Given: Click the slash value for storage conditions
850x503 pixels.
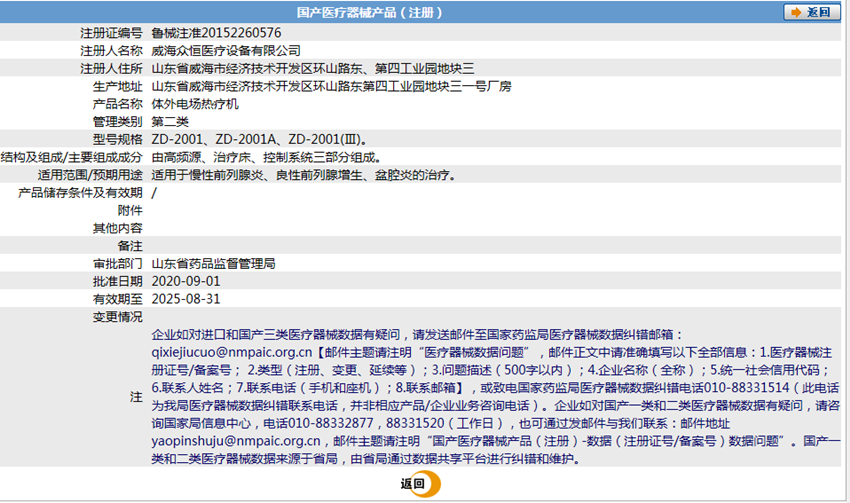Looking at the screenshot, I should [x=154, y=193].
